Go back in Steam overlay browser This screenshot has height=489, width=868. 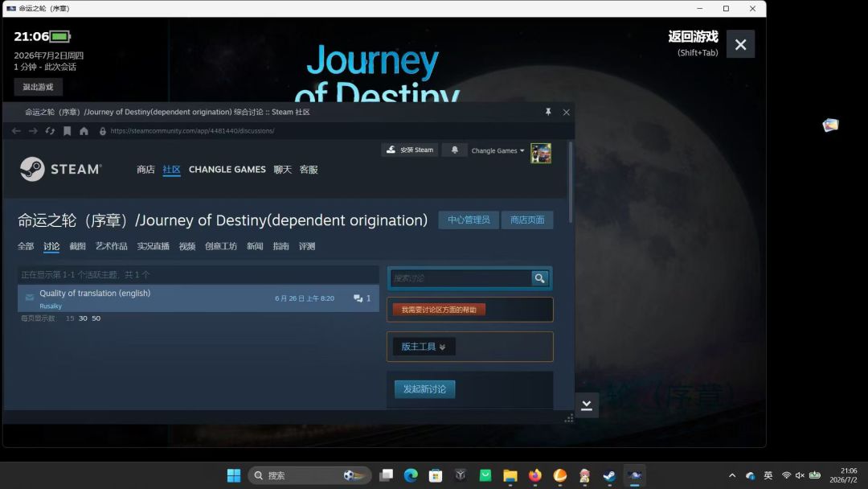coord(16,131)
